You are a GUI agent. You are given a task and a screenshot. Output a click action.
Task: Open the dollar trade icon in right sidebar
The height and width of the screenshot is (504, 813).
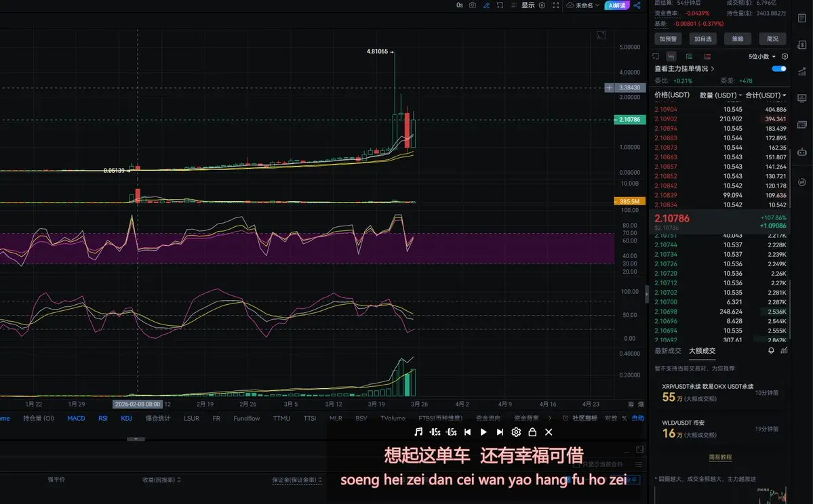[801, 45]
